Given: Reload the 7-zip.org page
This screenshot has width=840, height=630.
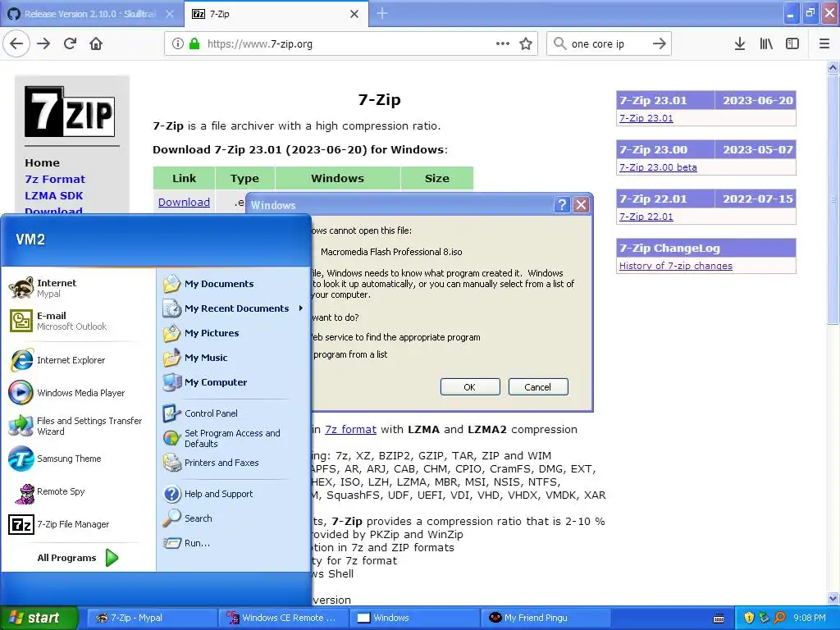Looking at the screenshot, I should pyautogui.click(x=71, y=44).
